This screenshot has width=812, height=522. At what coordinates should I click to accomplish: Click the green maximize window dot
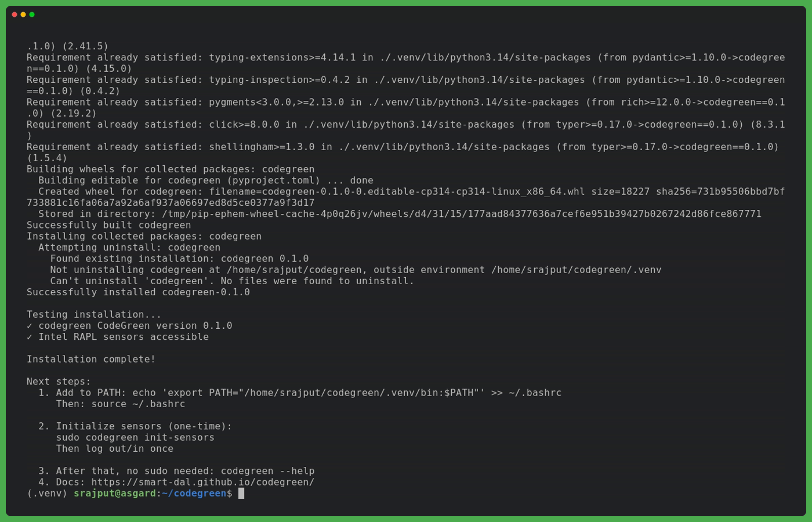pos(32,14)
